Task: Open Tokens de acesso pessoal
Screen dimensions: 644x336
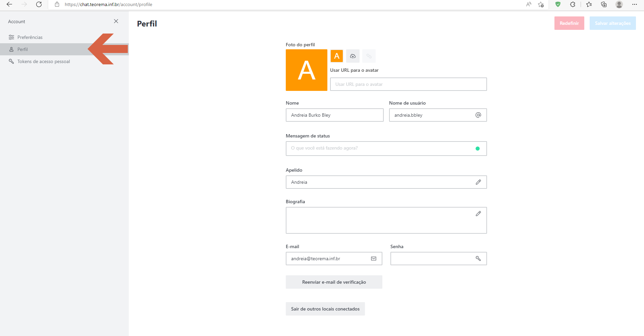Action: (x=64, y=61)
